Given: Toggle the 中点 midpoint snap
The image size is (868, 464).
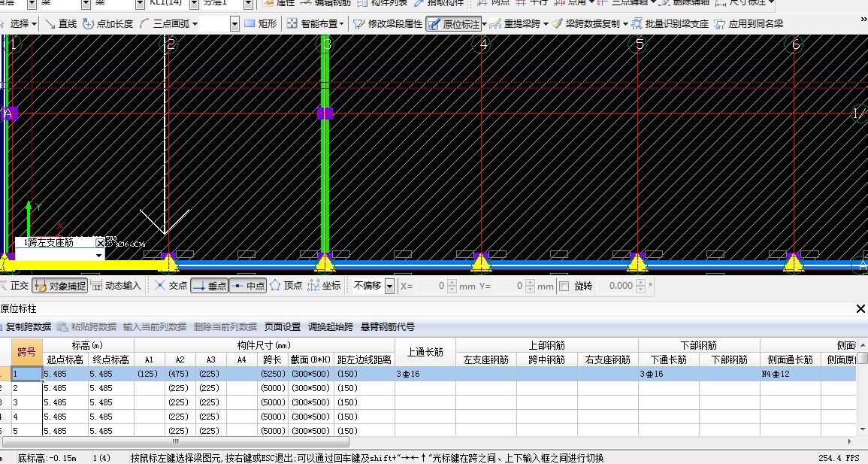Looking at the screenshot, I should pos(248,286).
